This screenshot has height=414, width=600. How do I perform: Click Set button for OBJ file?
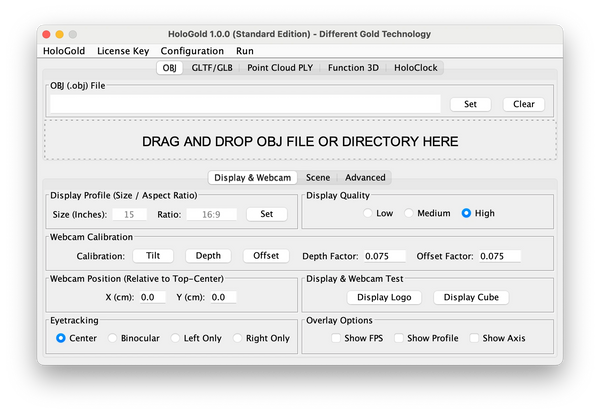click(470, 104)
